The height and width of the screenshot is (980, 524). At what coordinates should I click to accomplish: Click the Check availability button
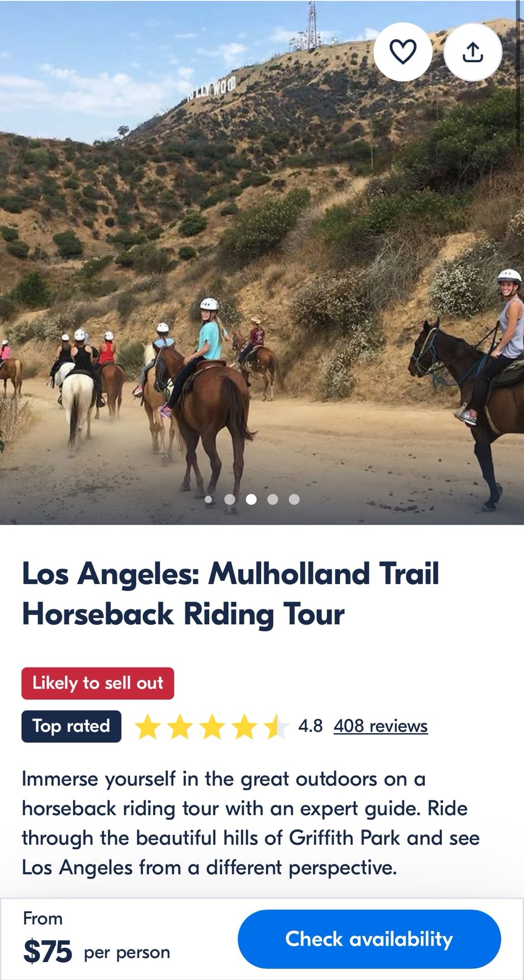(369, 939)
